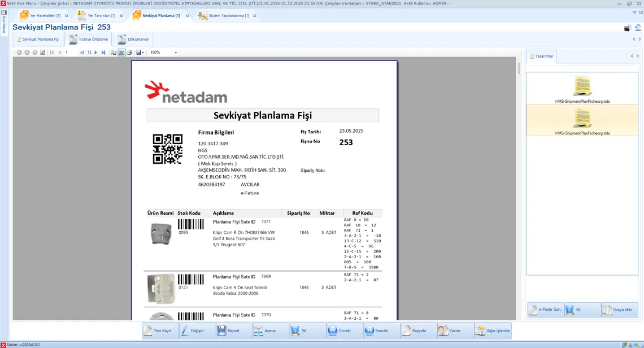
Task: Jump to last page of report
Action: point(103,53)
